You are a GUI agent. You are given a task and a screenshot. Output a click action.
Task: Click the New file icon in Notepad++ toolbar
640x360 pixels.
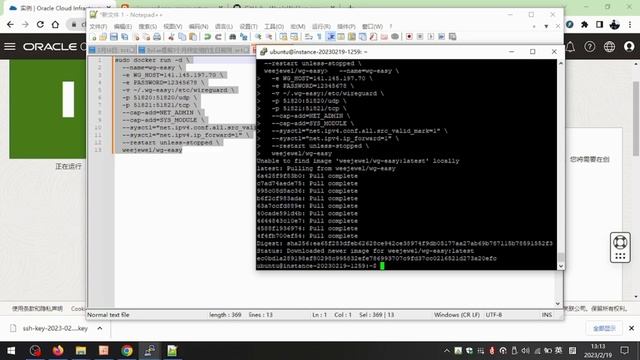pos(93,37)
